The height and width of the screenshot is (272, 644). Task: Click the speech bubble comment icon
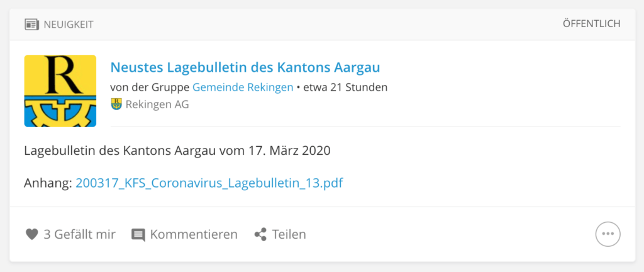tap(138, 235)
